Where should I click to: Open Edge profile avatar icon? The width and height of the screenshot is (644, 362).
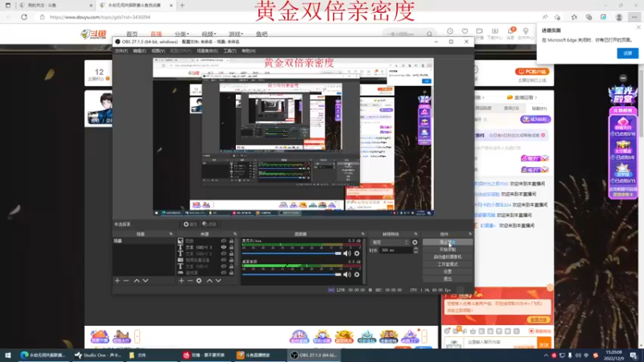(619, 17)
